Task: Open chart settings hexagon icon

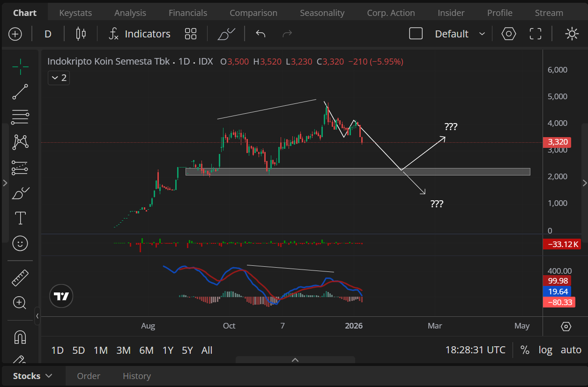Action: coord(509,34)
